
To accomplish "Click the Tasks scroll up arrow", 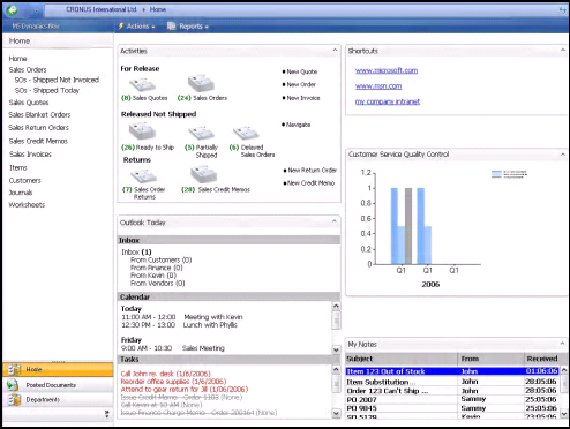I will tap(336, 369).
